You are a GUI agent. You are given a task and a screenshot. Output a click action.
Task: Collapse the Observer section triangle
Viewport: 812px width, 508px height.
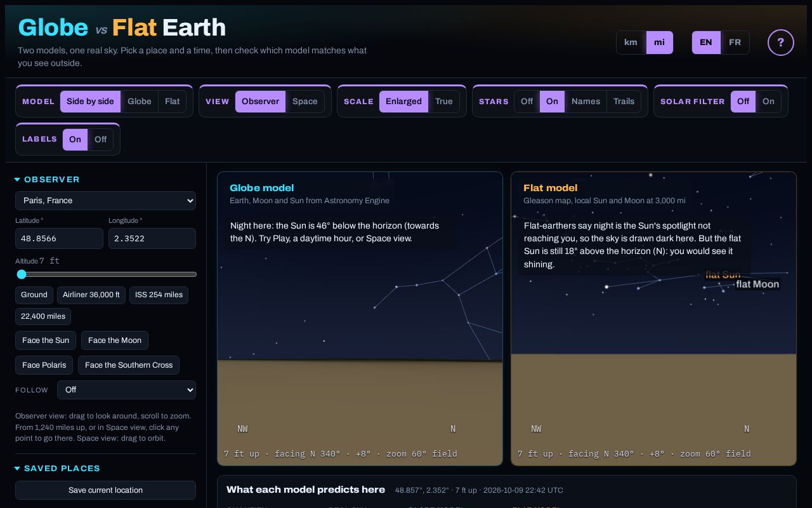tap(18, 180)
